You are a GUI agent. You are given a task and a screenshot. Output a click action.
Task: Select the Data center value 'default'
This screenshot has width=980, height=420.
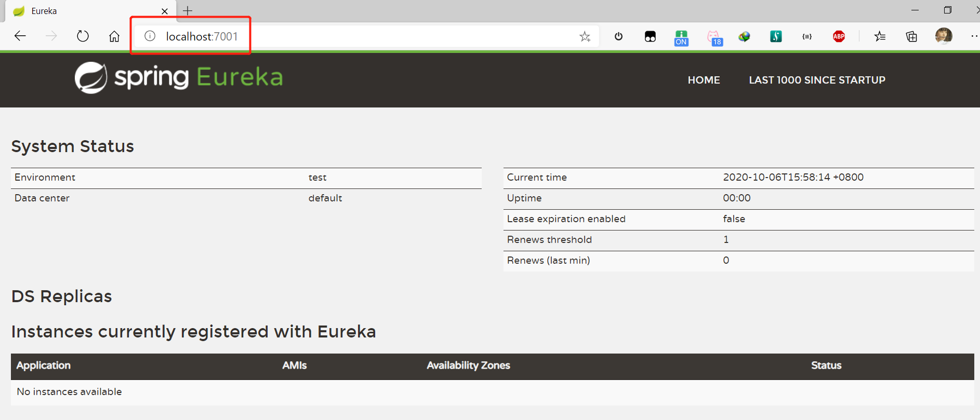[x=325, y=198]
